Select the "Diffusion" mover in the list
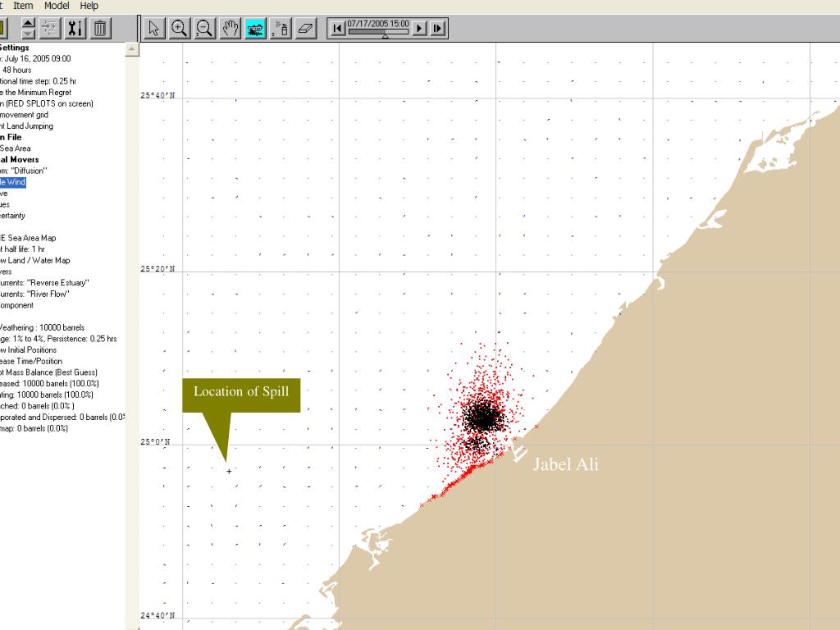 25,171
